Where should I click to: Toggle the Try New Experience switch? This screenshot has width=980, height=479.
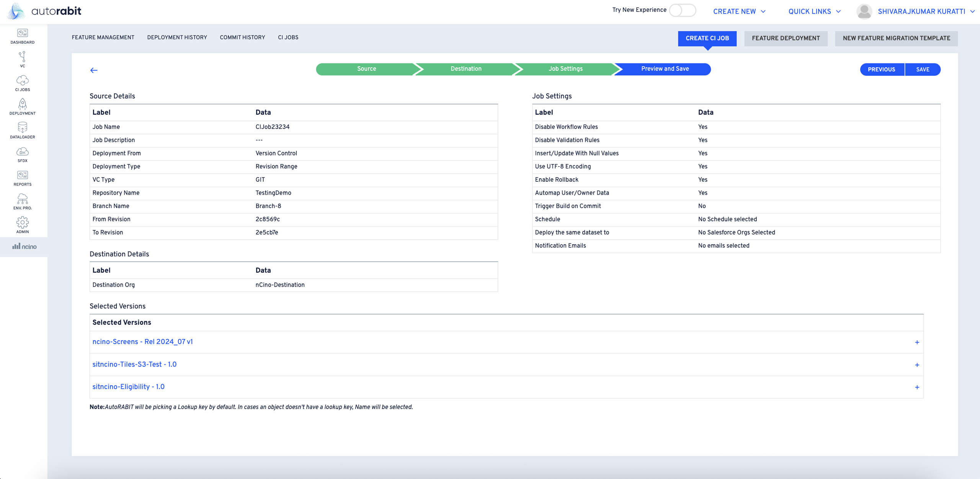click(x=682, y=10)
